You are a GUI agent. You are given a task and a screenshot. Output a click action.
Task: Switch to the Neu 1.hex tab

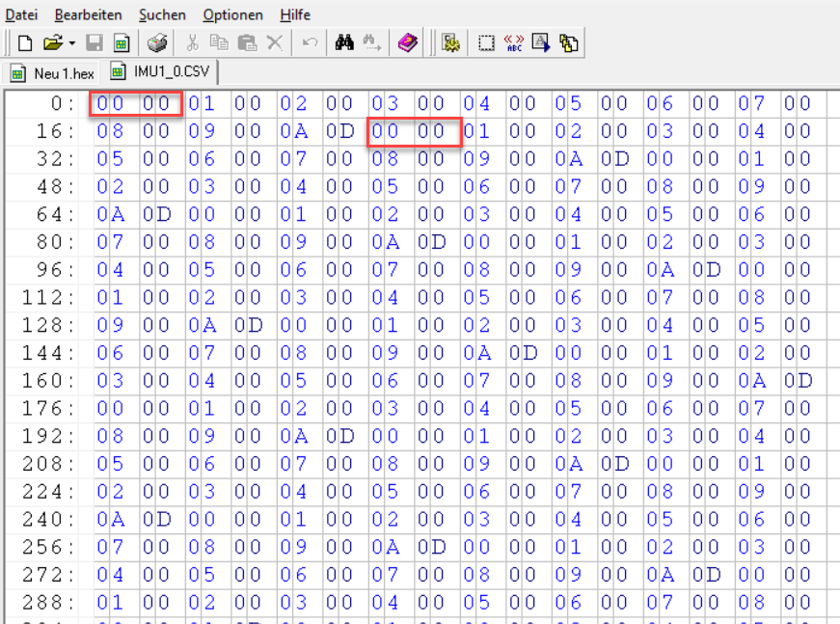(x=51, y=71)
